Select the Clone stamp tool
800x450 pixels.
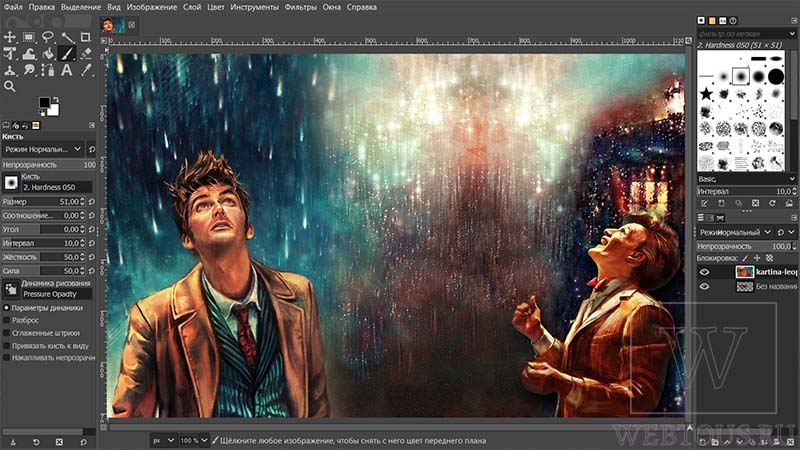pyautogui.click(x=10, y=70)
